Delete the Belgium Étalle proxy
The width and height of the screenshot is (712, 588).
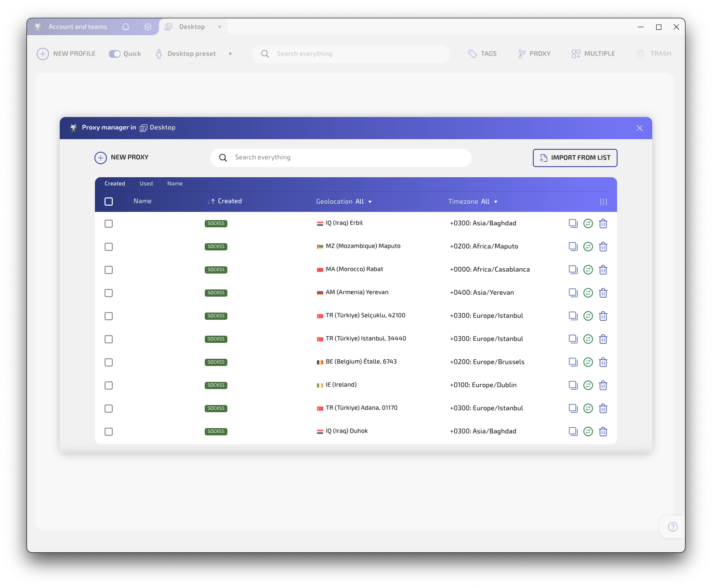[603, 362]
